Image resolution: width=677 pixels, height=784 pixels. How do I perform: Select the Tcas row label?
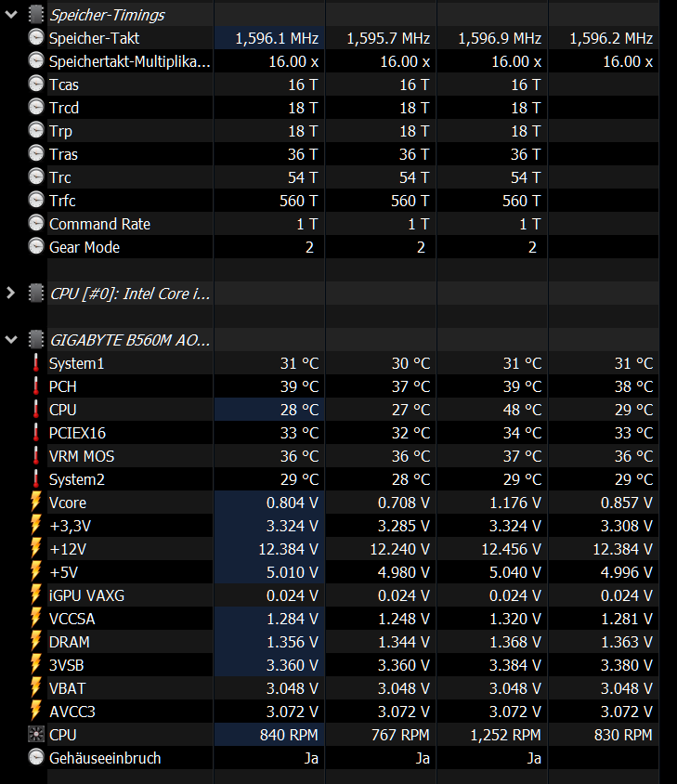(64, 85)
